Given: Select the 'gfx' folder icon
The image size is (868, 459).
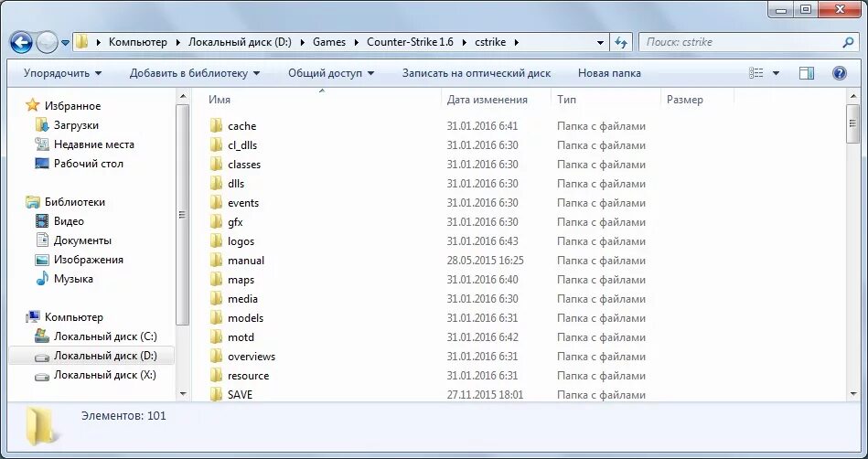Looking at the screenshot, I should pyautogui.click(x=217, y=222).
